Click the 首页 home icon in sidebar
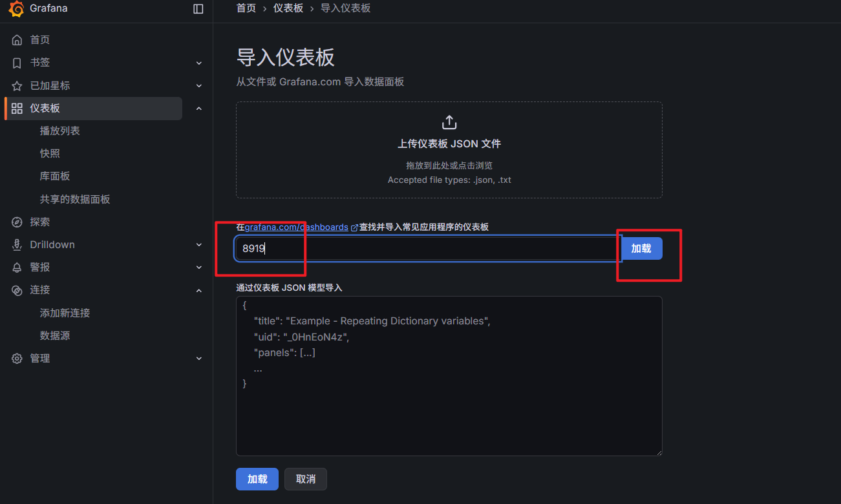 17,40
